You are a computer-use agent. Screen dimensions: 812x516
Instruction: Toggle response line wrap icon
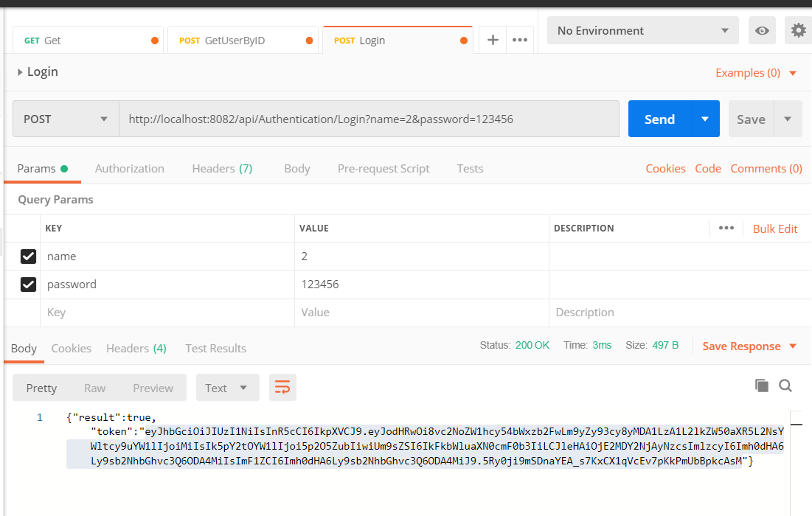point(282,387)
